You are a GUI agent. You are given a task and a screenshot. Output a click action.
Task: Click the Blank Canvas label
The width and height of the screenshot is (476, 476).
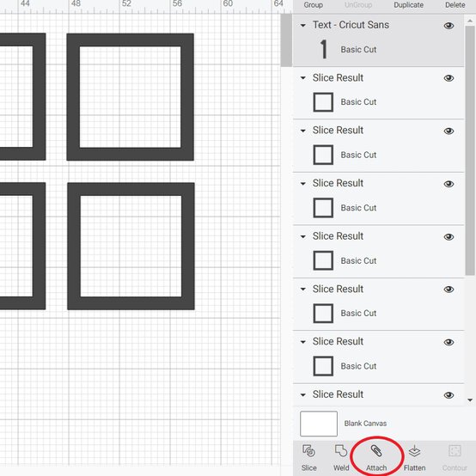[x=365, y=424]
